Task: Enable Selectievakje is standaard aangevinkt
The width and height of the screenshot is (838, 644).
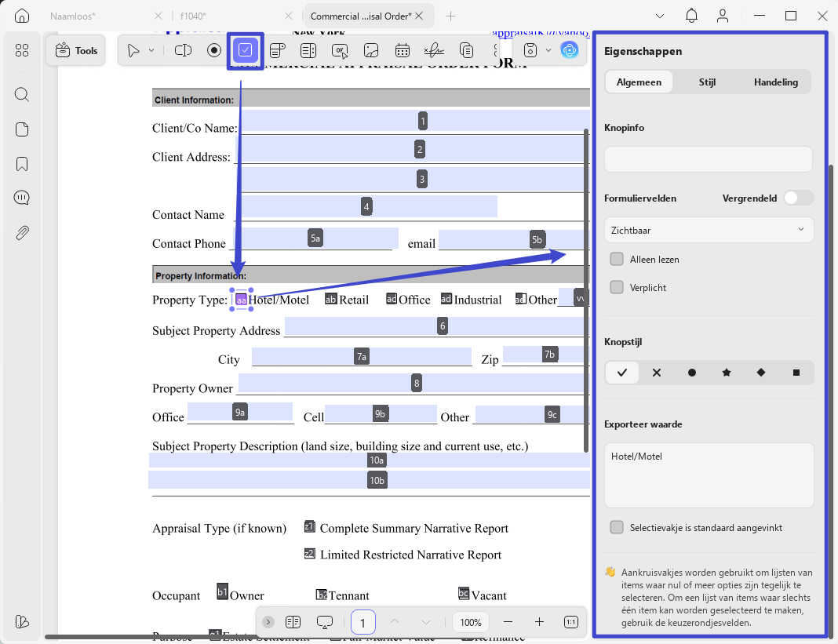Action: click(617, 527)
